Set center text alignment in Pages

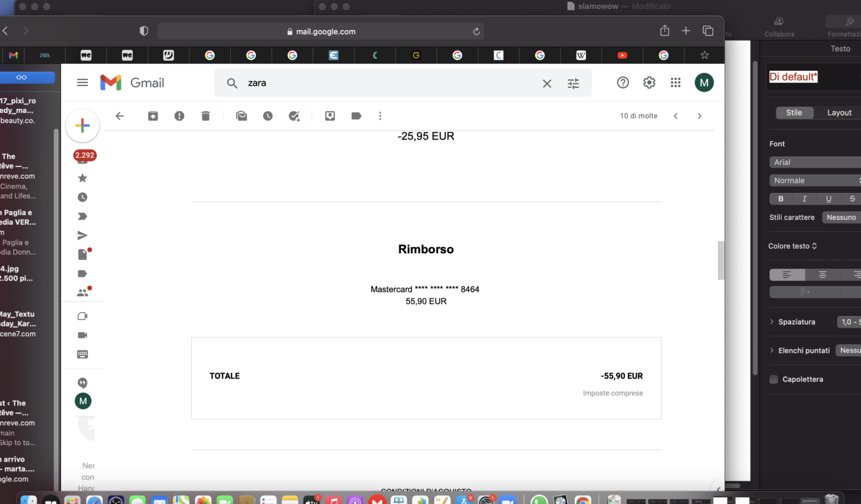pyautogui.click(x=822, y=275)
